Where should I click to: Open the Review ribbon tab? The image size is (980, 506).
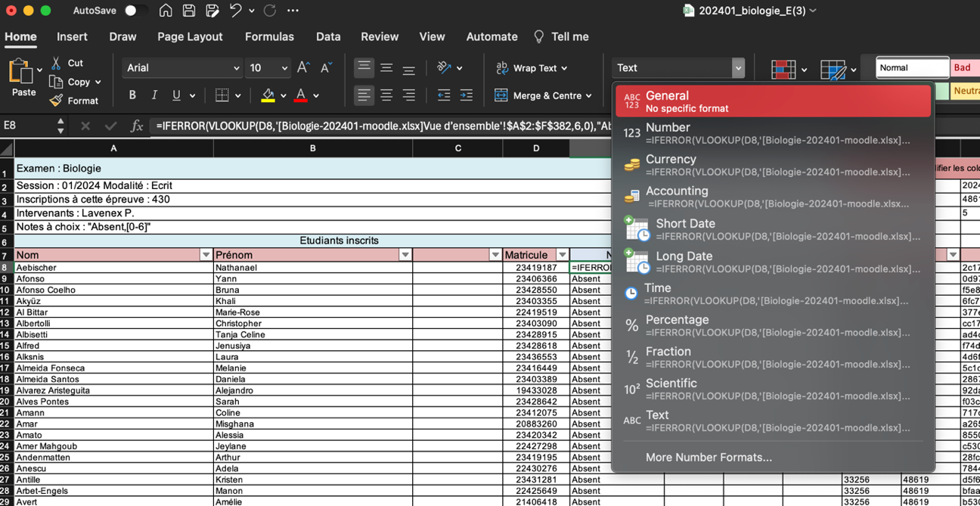(380, 36)
